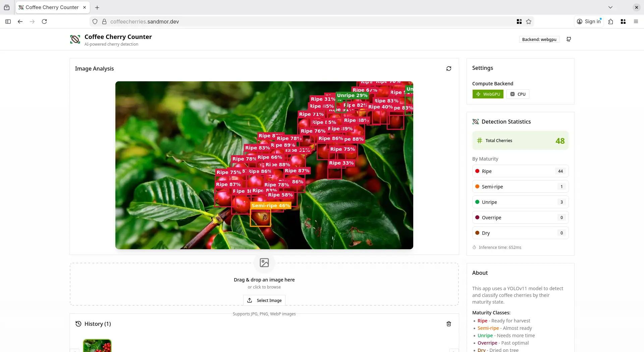Open the Firefox hamburger application menu
This screenshot has height=352, width=644.
(636, 21)
